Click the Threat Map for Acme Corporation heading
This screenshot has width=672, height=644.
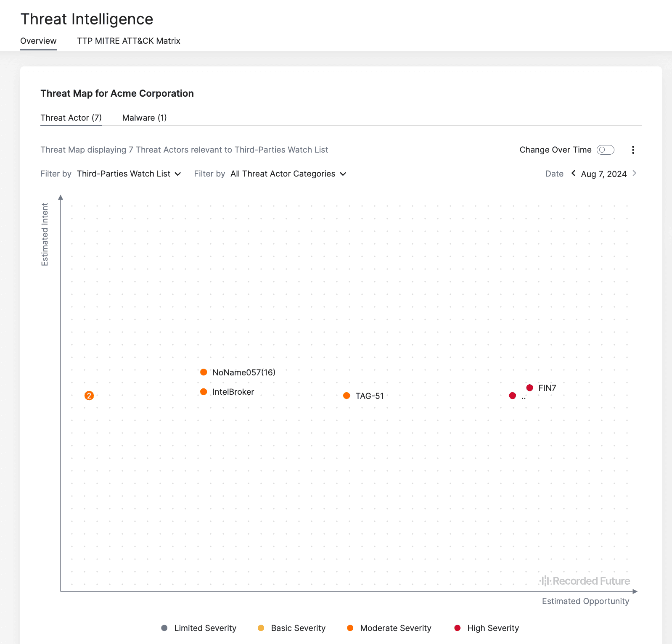tap(117, 93)
